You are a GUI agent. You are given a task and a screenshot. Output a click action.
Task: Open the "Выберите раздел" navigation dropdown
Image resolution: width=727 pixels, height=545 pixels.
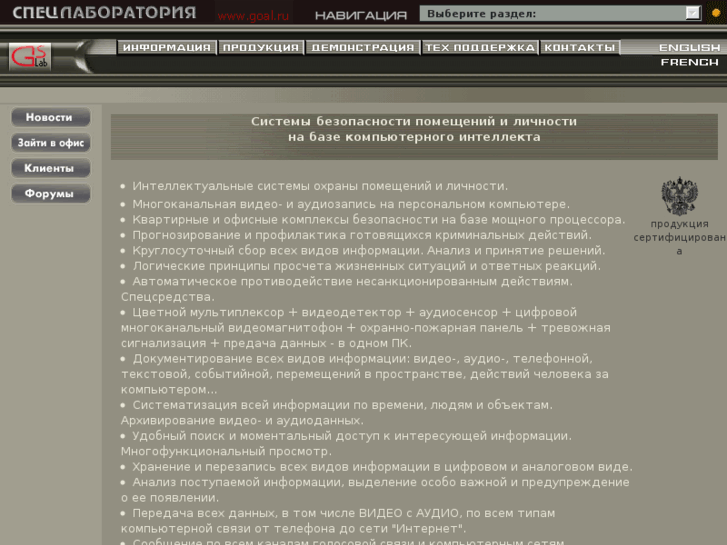[x=561, y=13]
